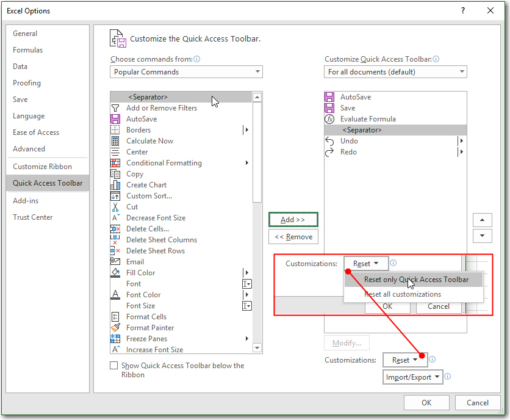
Task: Select the Email icon
Action: point(115,261)
